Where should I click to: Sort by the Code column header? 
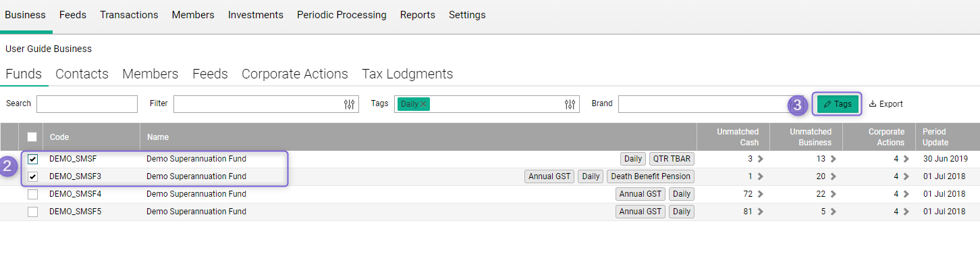coord(59,137)
